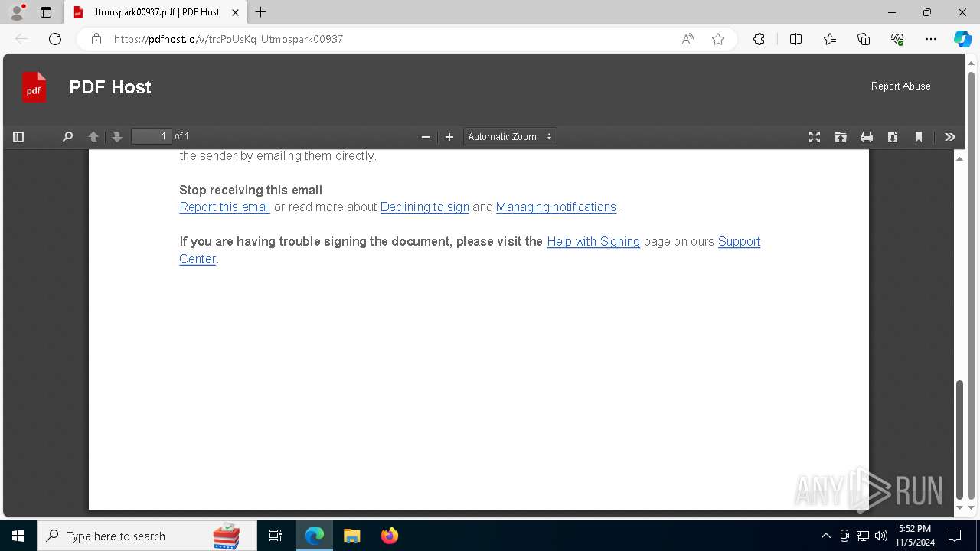980x551 pixels.
Task: Open browser Collections
Action: coord(864,39)
